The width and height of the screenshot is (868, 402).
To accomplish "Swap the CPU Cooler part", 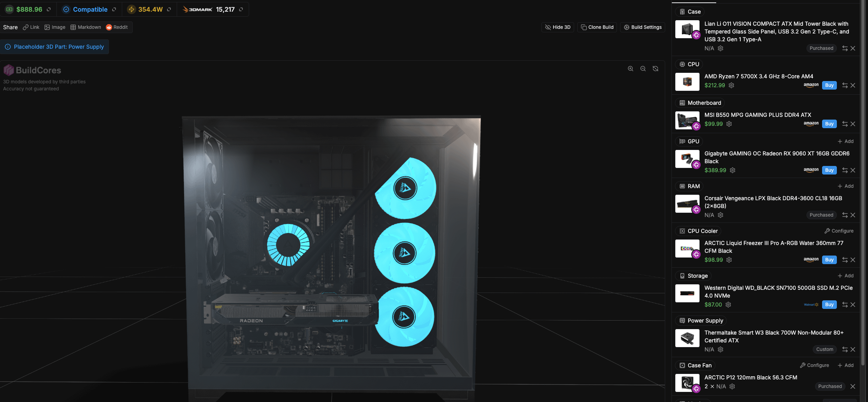I will (x=845, y=260).
